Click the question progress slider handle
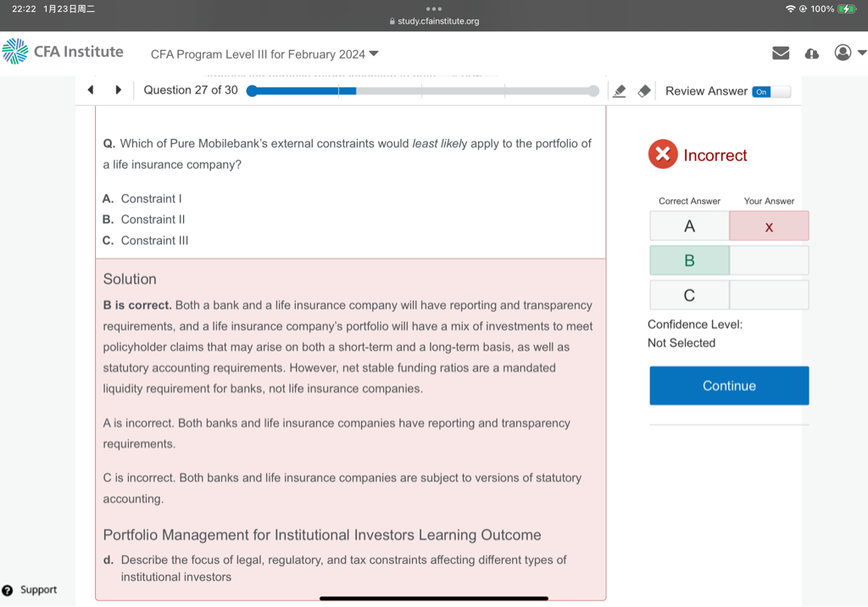Screen dimensions: 868x607 [252, 91]
